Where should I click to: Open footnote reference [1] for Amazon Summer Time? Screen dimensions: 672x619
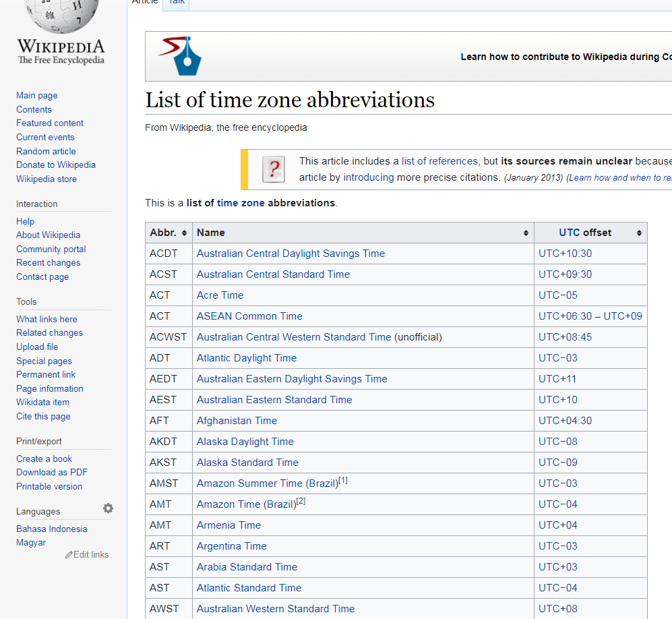click(x=343, y=480)
